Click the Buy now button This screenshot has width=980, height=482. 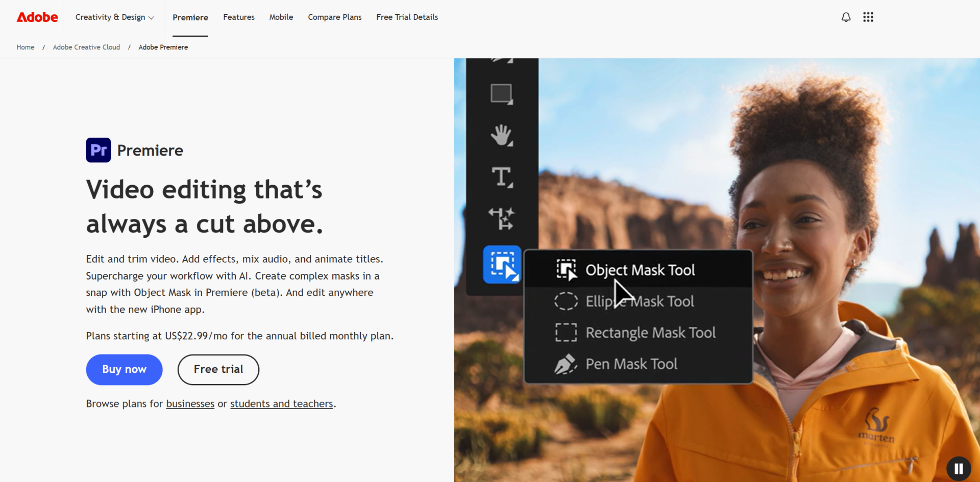click(x=124, y=369)
